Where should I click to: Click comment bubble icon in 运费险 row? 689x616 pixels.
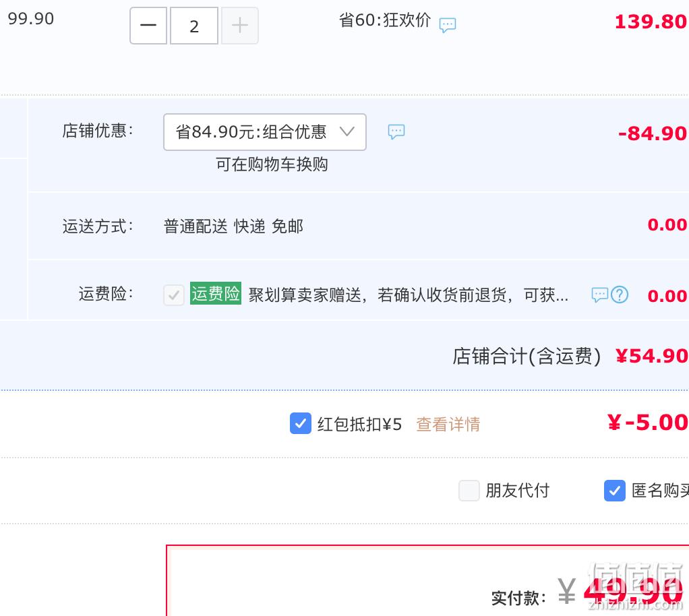pyautogui.click(x=599, y=295)
